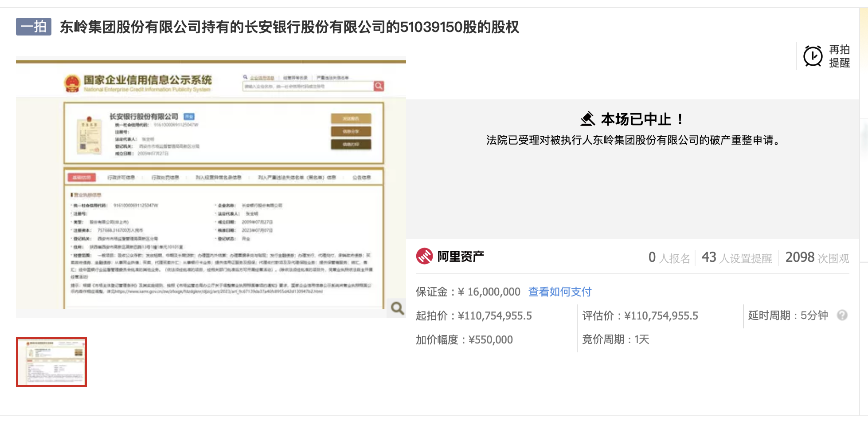Viewport: 868px width, 426px height.
Task: Open the 查看如何支付 link
Action: [560, 292]
